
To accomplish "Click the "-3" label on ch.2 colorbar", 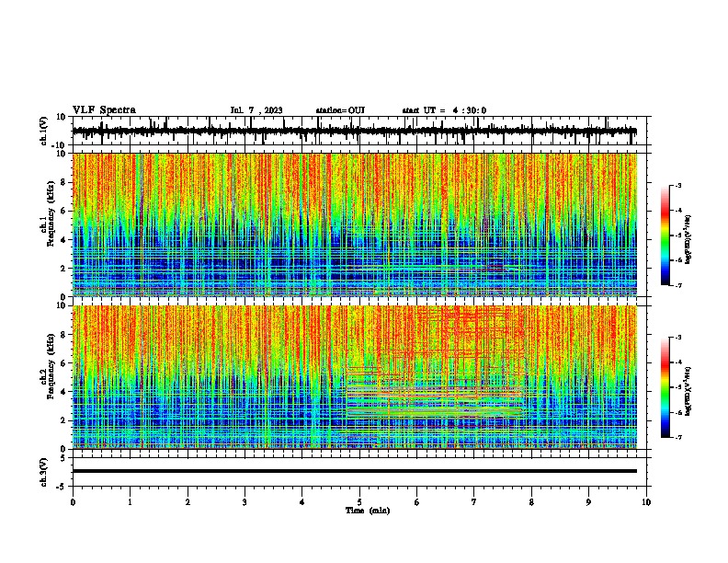I will click(677, 338).
